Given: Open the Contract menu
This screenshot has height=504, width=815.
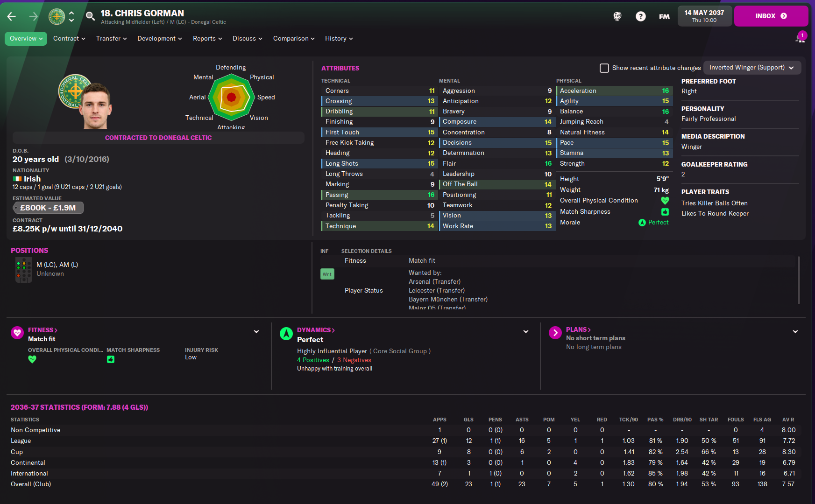Looking at the screenshot, I should pos(69,39).
